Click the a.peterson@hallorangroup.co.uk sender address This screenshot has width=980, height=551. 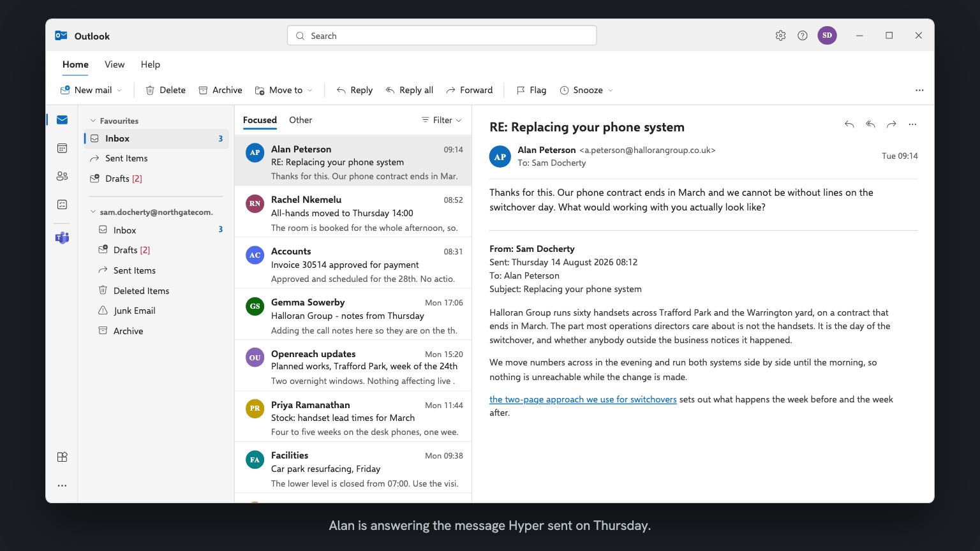(647, 151)
